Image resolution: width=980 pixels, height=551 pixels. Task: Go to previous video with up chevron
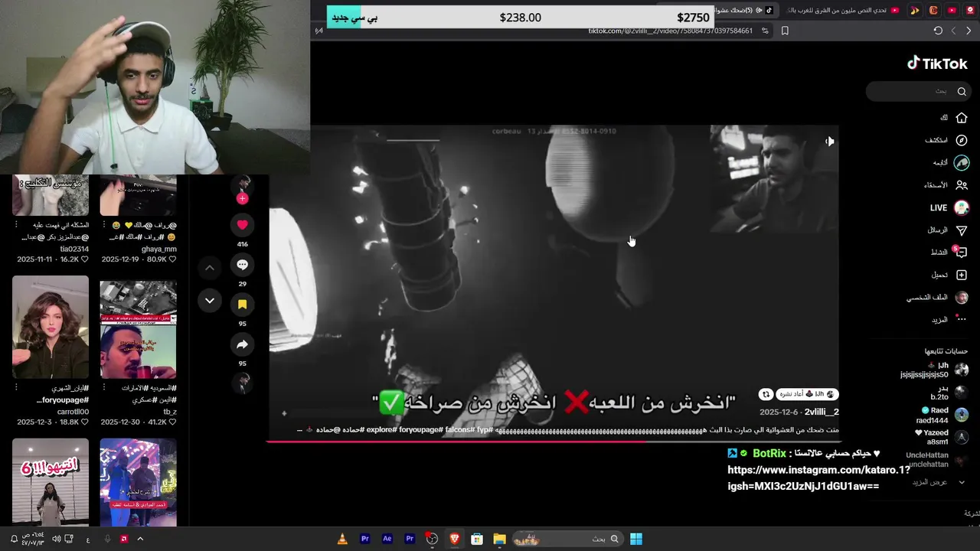point(209,268)
